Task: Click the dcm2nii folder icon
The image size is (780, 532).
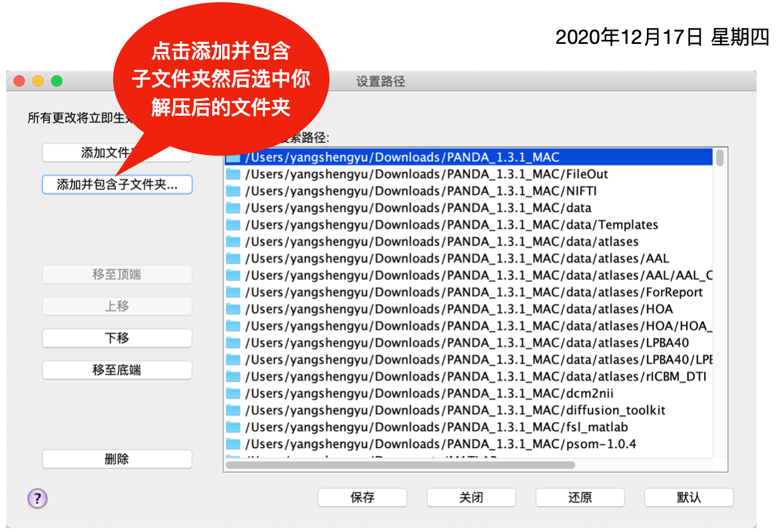Action: point(233,393)
